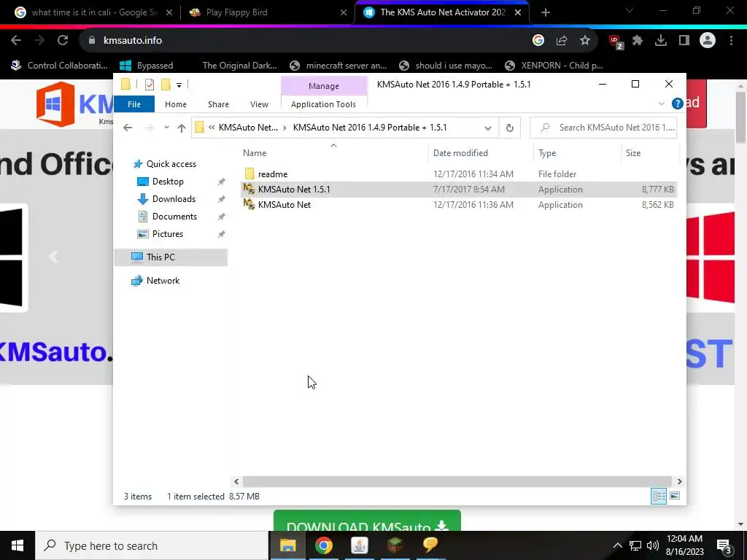
Task: Expand the Explorer ribbon chevron
Action: click(x=661, y=104)
